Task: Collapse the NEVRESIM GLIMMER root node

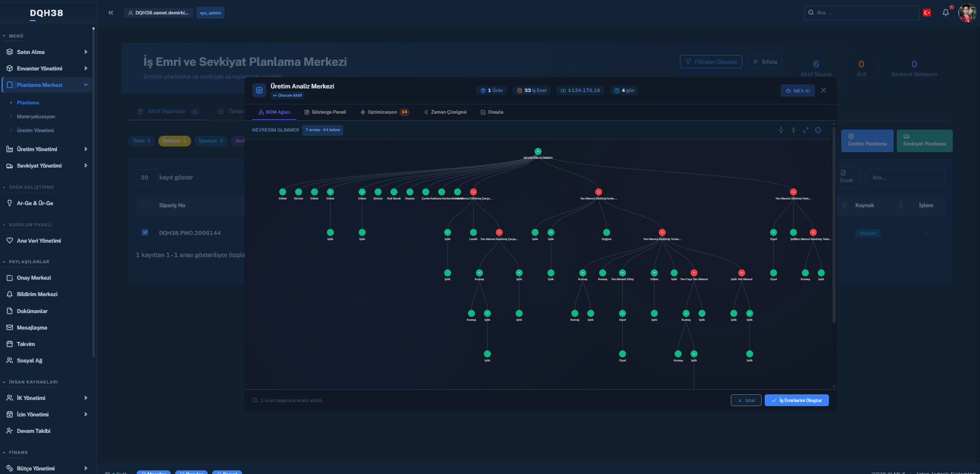Action: 538,152
